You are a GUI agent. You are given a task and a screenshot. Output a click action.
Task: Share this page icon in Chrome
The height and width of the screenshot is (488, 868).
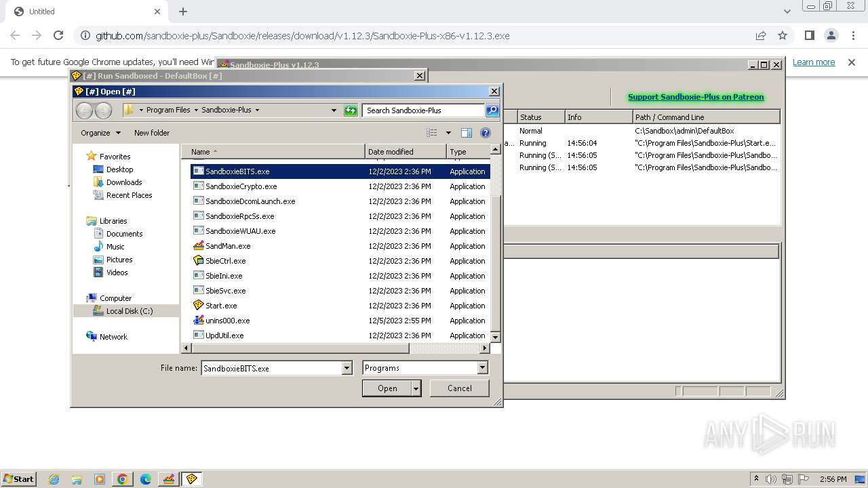[x=761, y=35]
